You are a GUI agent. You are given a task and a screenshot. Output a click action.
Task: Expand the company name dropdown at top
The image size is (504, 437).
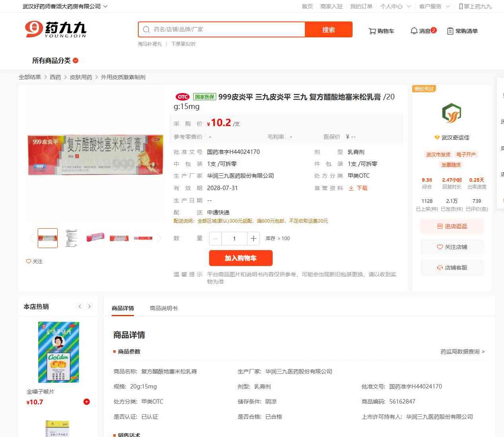(x=105, y=6)
